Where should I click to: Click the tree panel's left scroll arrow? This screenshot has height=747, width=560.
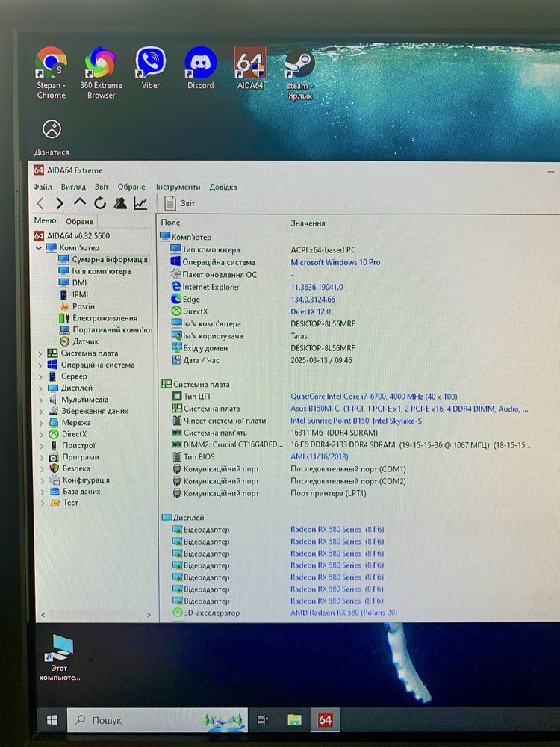[43, 615]
